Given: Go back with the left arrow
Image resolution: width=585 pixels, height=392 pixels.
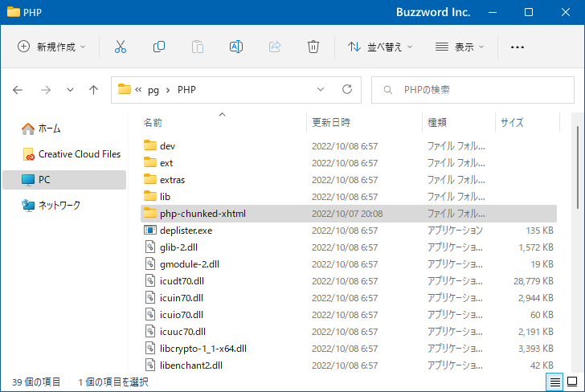Looking at the screenshot, I should coord(18,90).
